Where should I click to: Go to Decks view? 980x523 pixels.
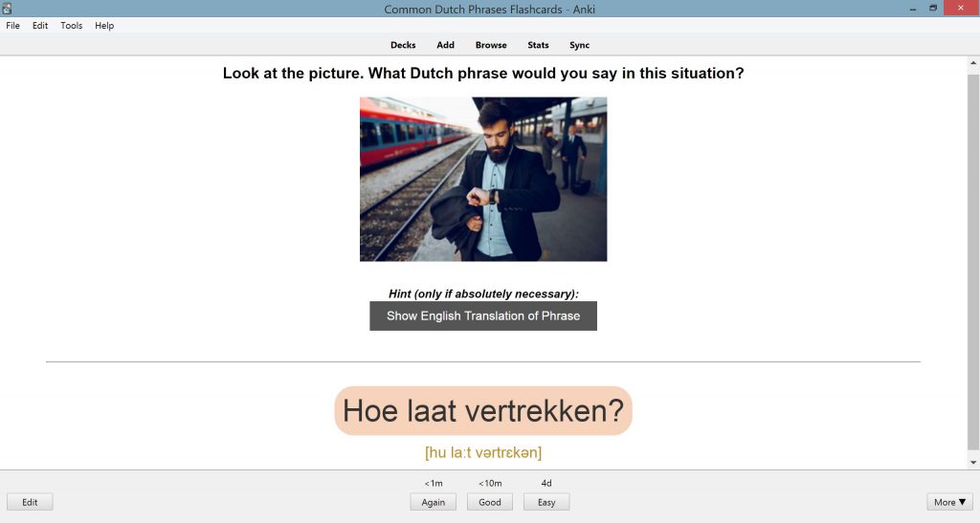pos(403,45)
